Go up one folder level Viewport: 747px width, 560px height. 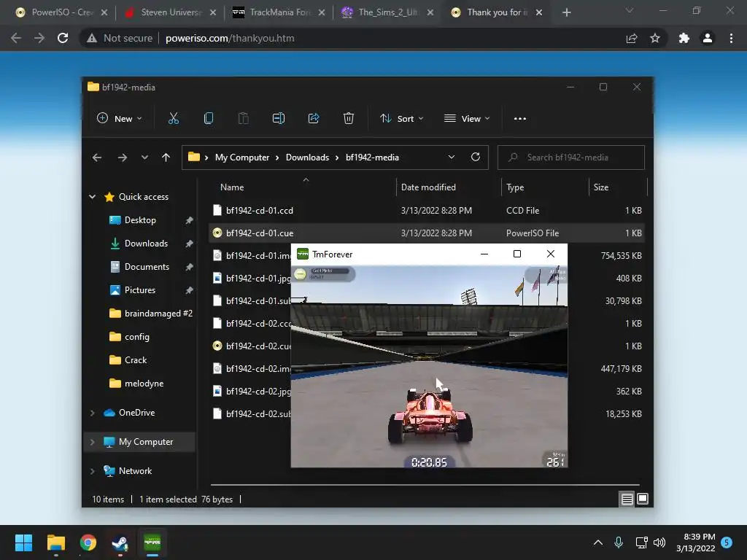tap(166, 157)
